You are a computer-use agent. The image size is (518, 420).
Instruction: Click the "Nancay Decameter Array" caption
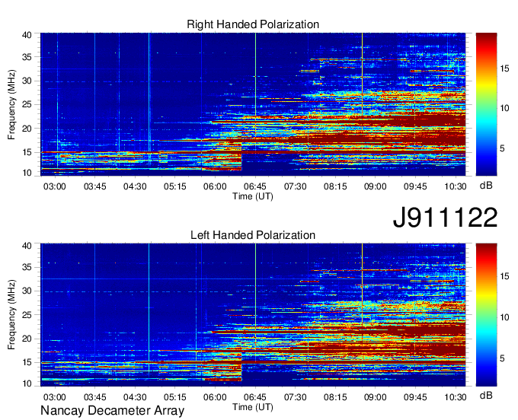(x=112, y=410)
